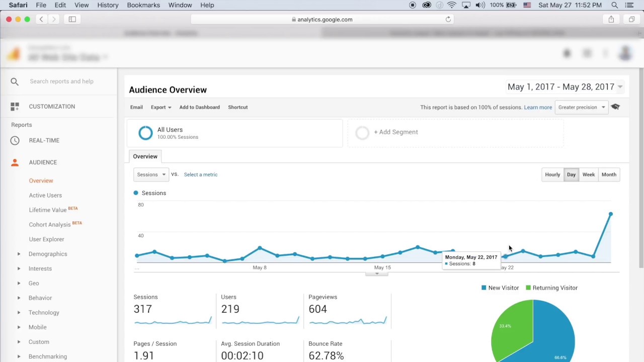Switch chart to Day view

click(x=571, y=174)
